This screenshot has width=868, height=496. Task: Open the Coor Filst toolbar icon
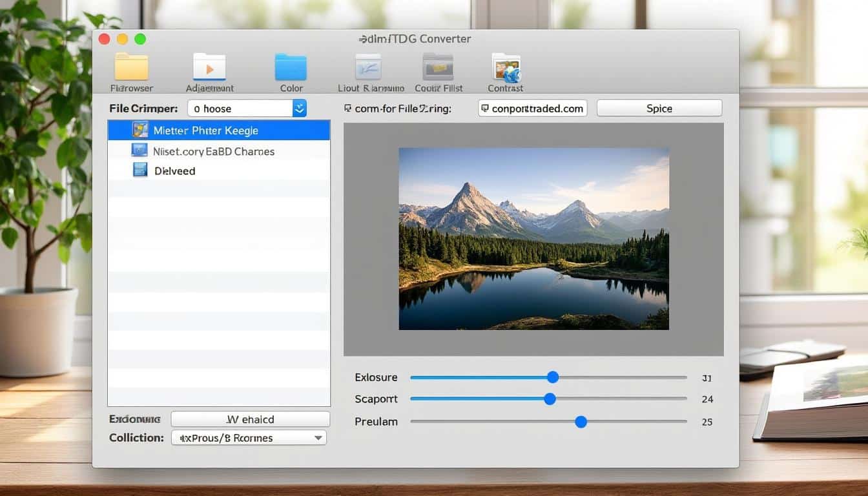(x=438, y=67)
